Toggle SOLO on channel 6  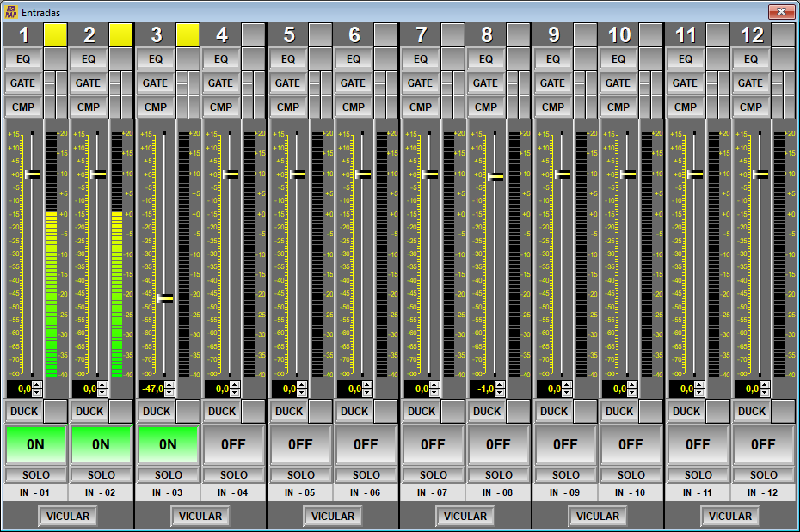[x=366, y=474]
